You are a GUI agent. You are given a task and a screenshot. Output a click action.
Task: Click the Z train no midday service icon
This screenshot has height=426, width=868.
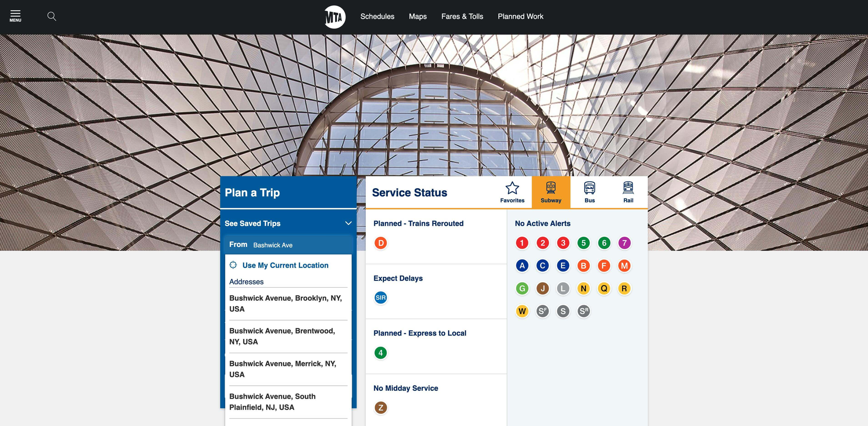point(381,407)
